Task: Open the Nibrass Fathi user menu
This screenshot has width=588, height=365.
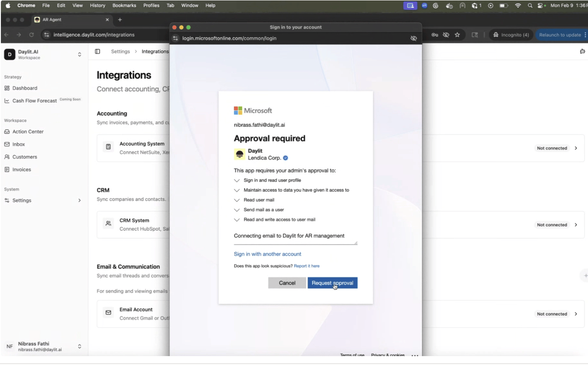Action: coord(44,346)
